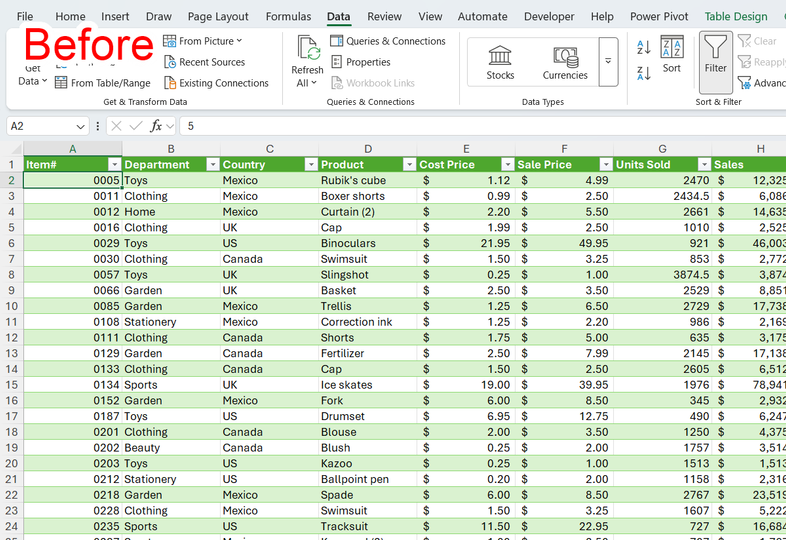Viewport: 786px width, 540px height.
Task: Switch to the Home tab
Action: (70, 17)
